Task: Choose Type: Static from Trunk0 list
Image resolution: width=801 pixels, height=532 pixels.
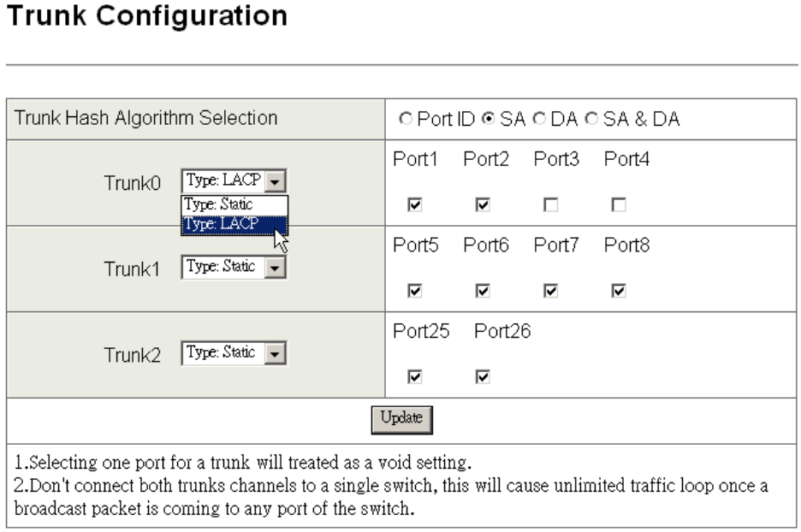Action: pyautogui.click(x=234, y=204)
